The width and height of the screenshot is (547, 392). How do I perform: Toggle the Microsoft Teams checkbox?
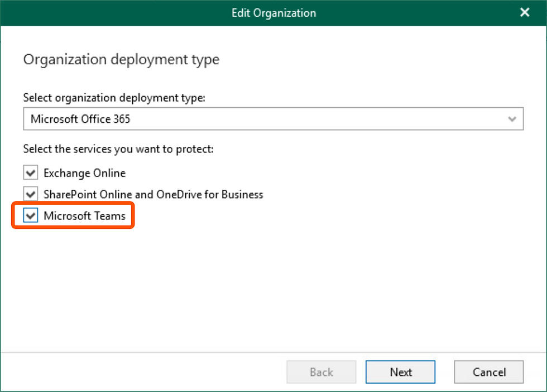tap(31, 216)
